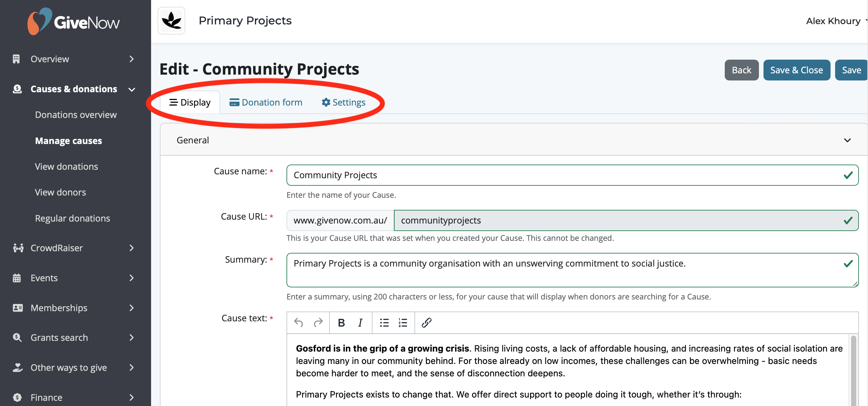Toggle bold formatting in Cause text editor

[341, 323]
